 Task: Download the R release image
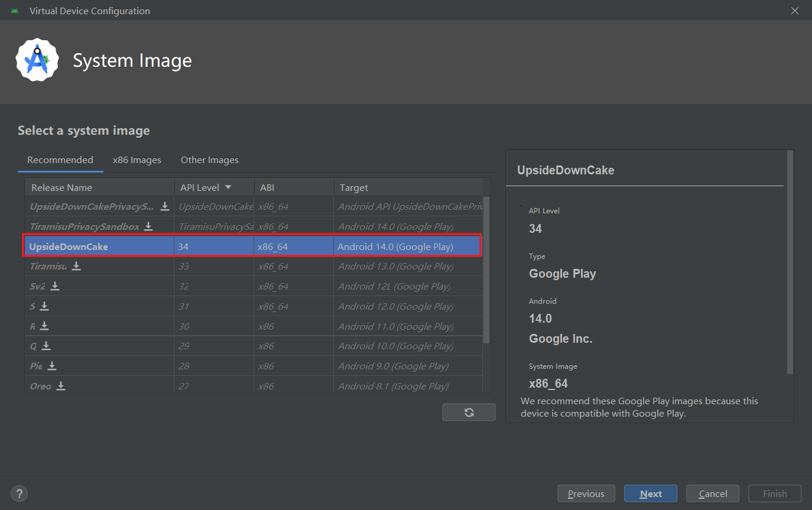pos(44,326)
